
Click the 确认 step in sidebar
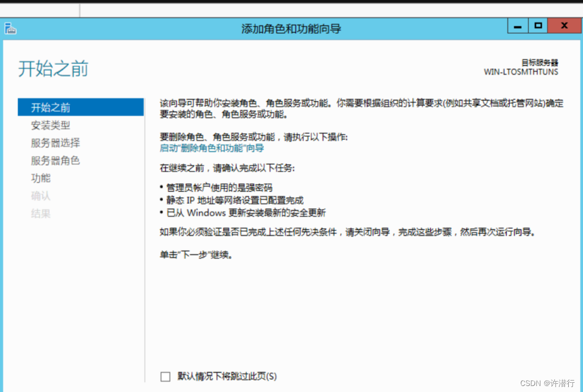click(x=41, y=196)
